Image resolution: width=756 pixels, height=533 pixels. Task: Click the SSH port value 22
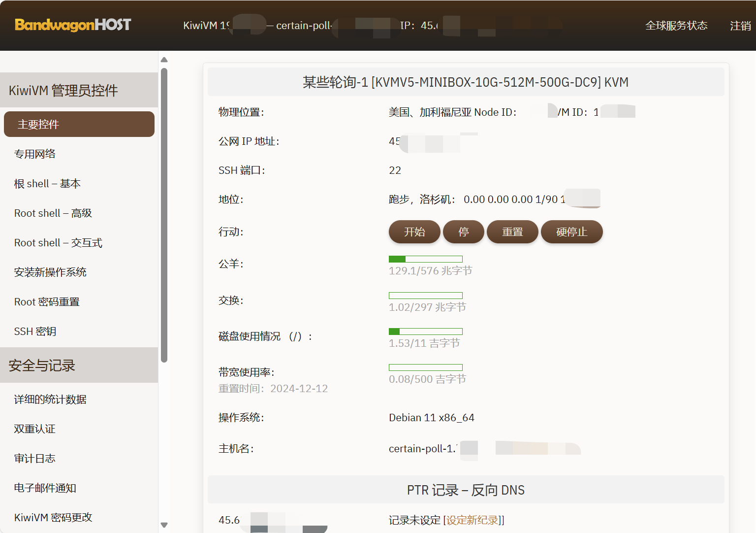[x=395, y=170]
